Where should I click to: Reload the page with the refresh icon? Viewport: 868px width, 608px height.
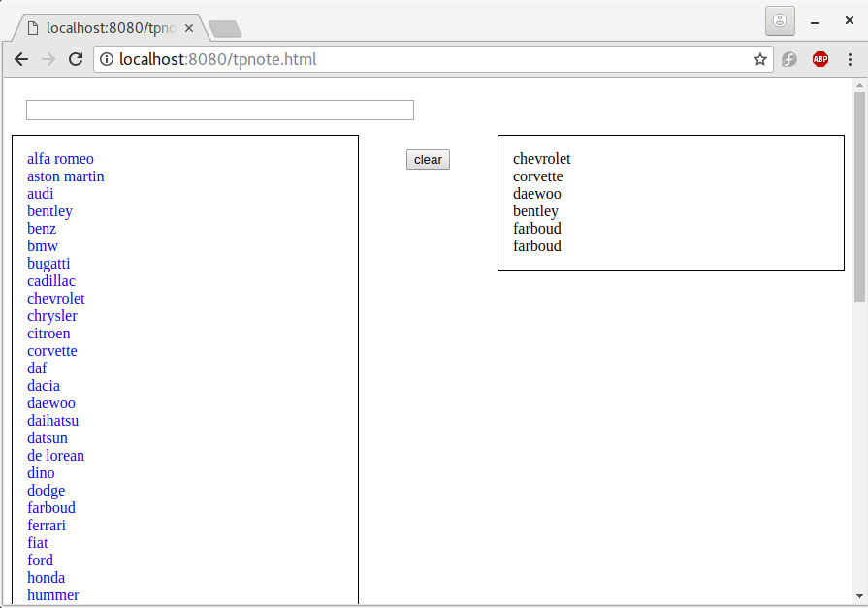pos(76,59)
